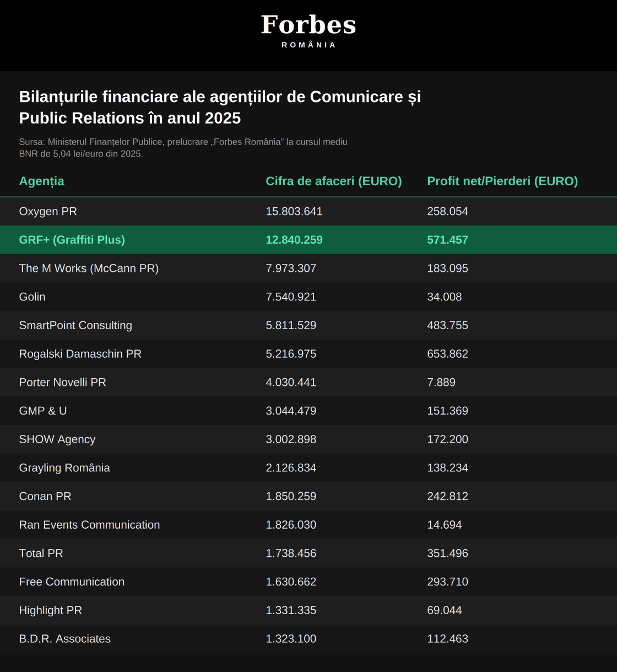Select the Grayling România name
The height and width of the screenshot is (672, 617).
[64, 468]
